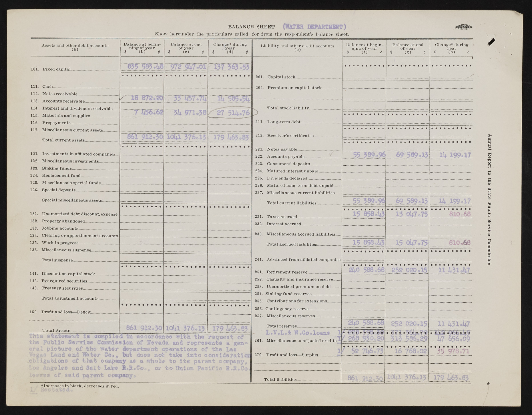532x415 pixels.
Task: Select the '222. Accounts payable' row label
Action: point(280,157)
